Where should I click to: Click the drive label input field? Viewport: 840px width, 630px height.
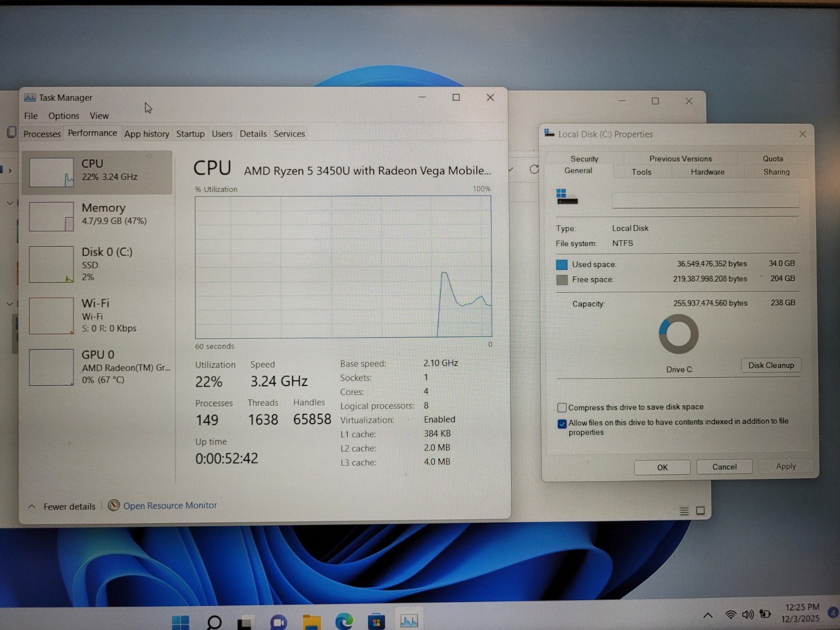(706, 199)
